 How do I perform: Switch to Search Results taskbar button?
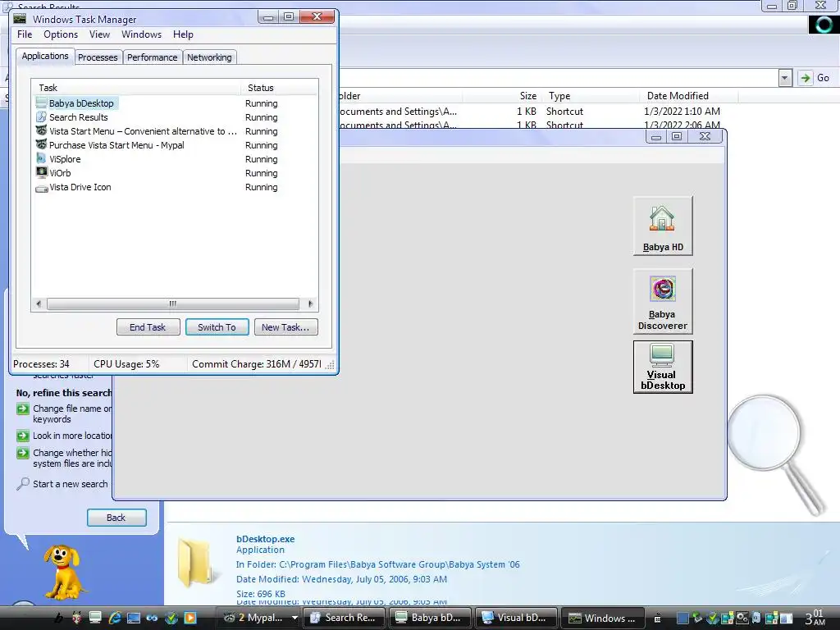345,618
